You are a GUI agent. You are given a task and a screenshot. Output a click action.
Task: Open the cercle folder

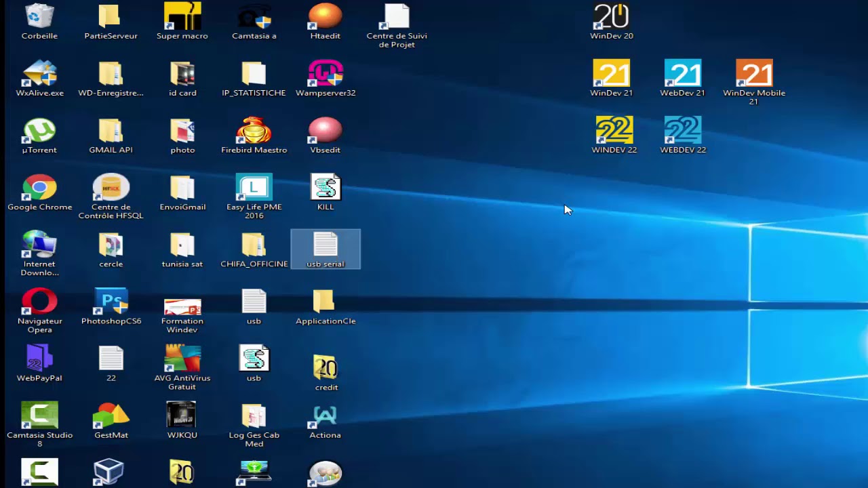pos(111,249)
